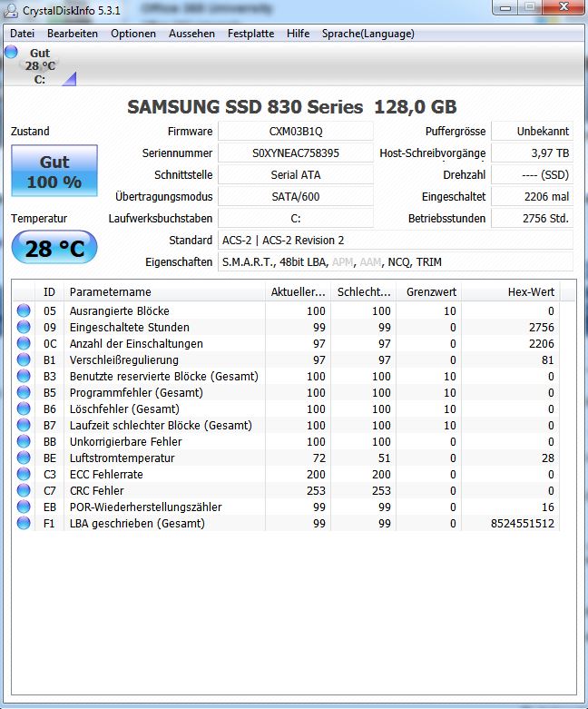The width and height of the screenshot is (588, 709).
Task: Click status orb for Löschfehler (Gesamt) row
Action: tap(24, 409)
